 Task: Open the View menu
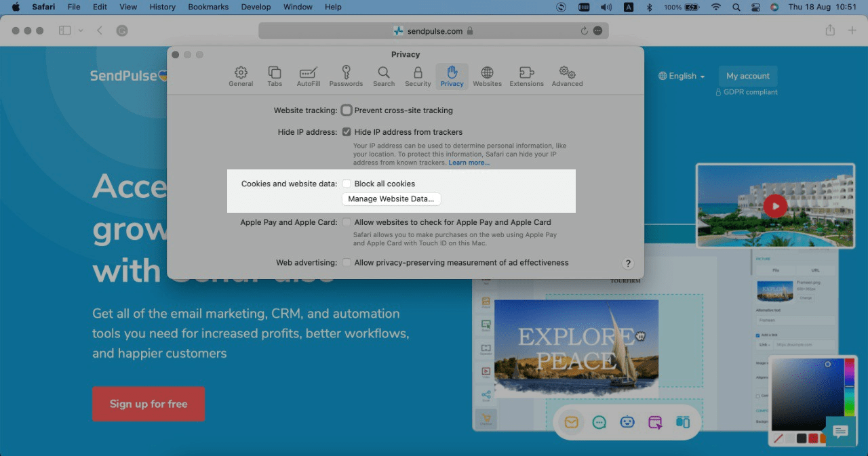pyautogui.click(x=128, y=7)
